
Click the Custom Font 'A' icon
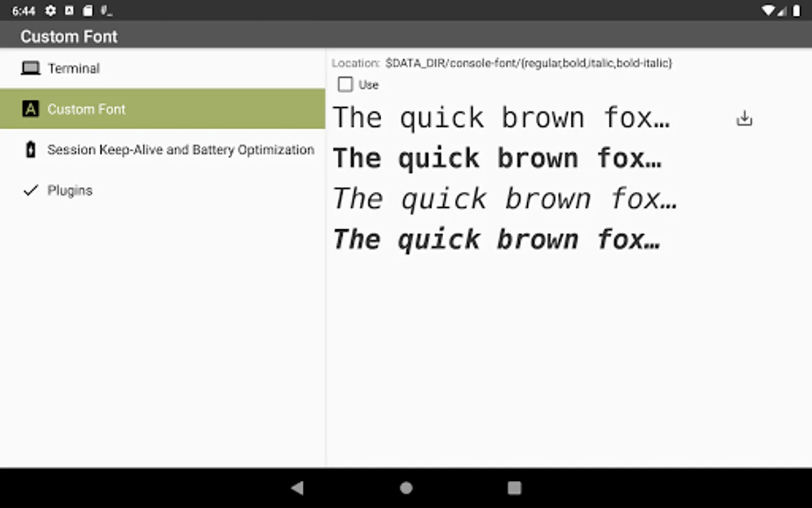pos(30,109)
